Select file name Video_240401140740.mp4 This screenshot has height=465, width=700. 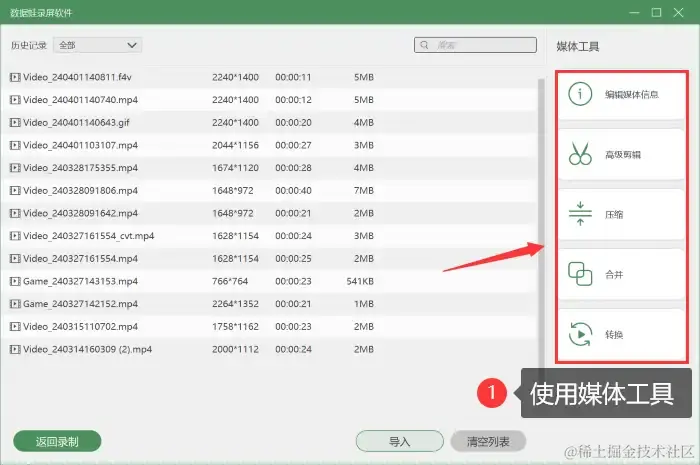pos(80,100)
